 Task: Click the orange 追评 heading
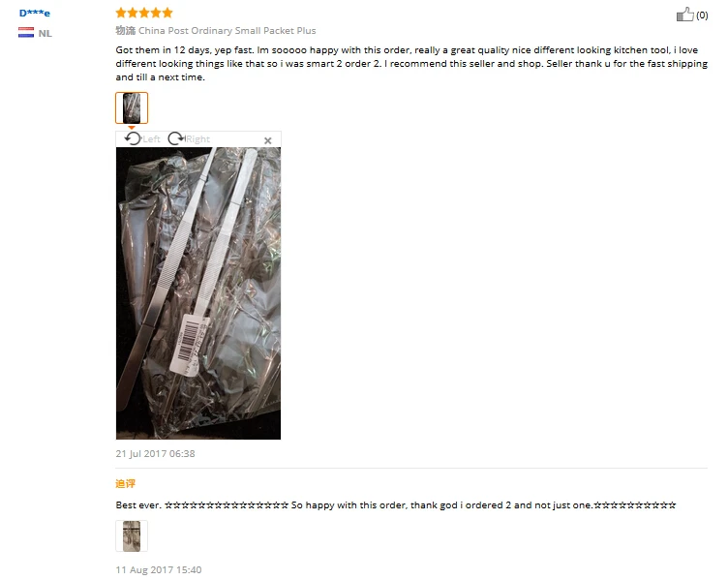(125, 483)
